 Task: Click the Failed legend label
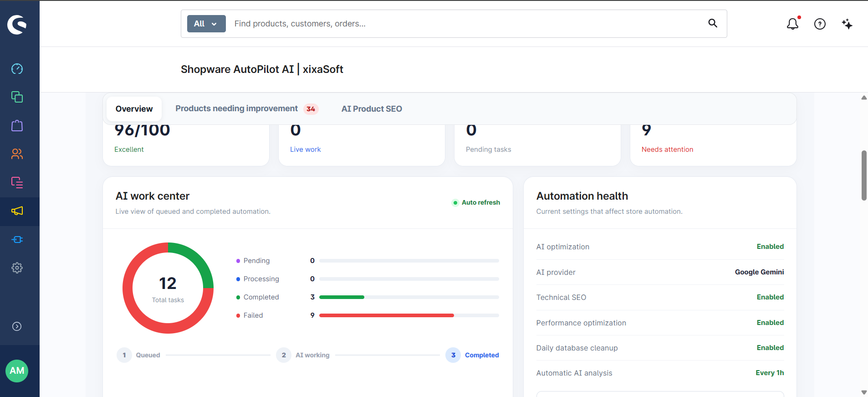253,315
